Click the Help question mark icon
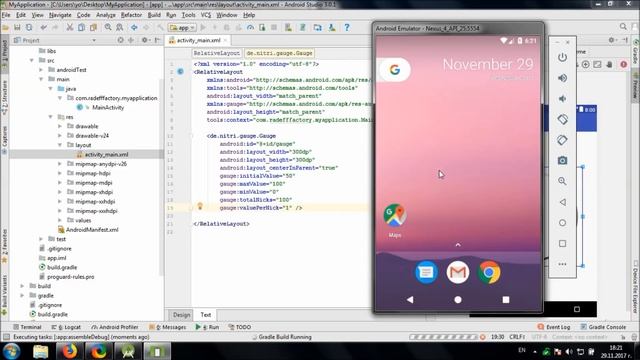The image size is (640, 360). pos(347,27)
